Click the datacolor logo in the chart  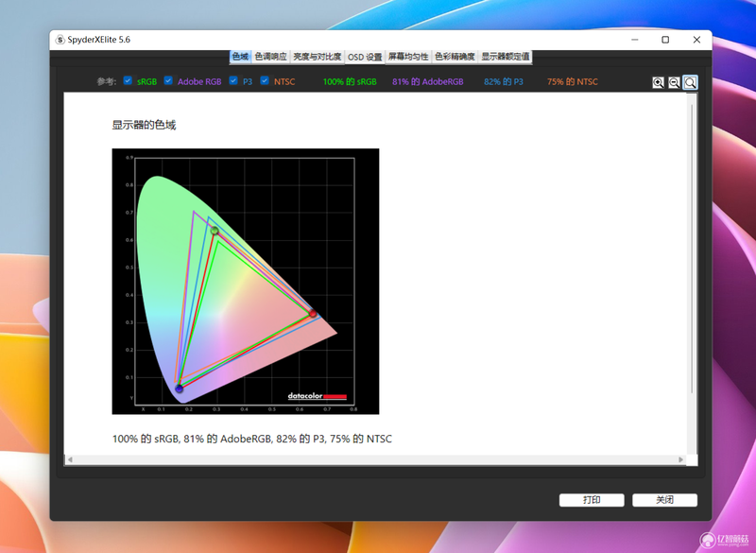click(x=318, y=396)
